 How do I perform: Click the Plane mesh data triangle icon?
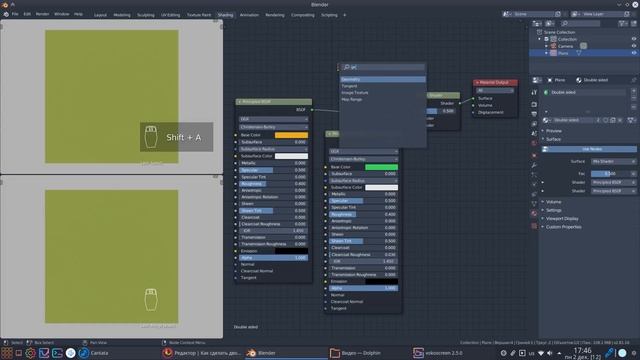[x=579, y=53]
